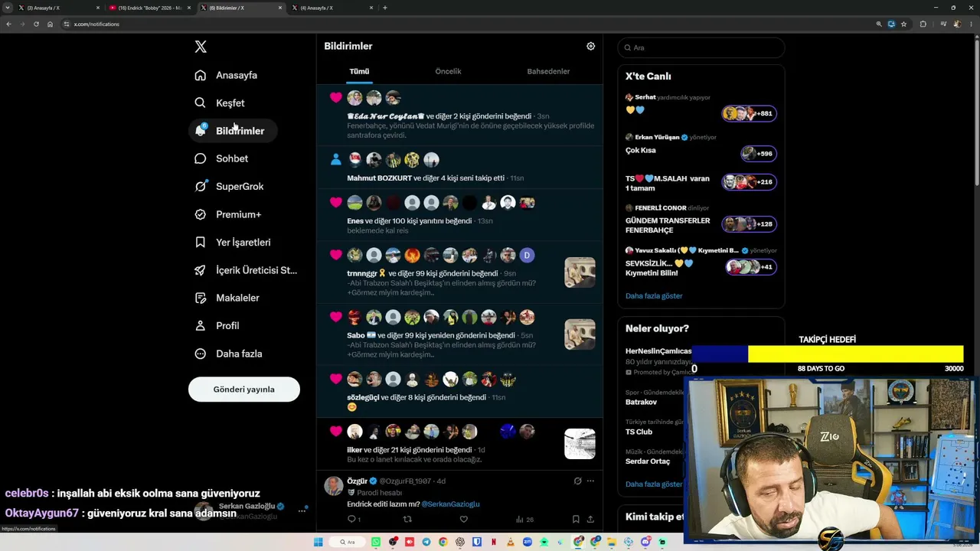Open the tab search dropdown arrow

[x=8, y=8]
